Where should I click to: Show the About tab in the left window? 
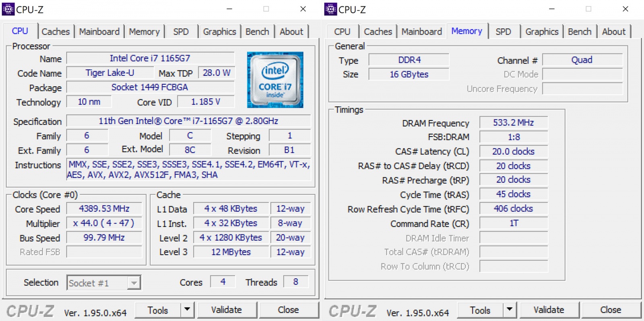point(291,31)
